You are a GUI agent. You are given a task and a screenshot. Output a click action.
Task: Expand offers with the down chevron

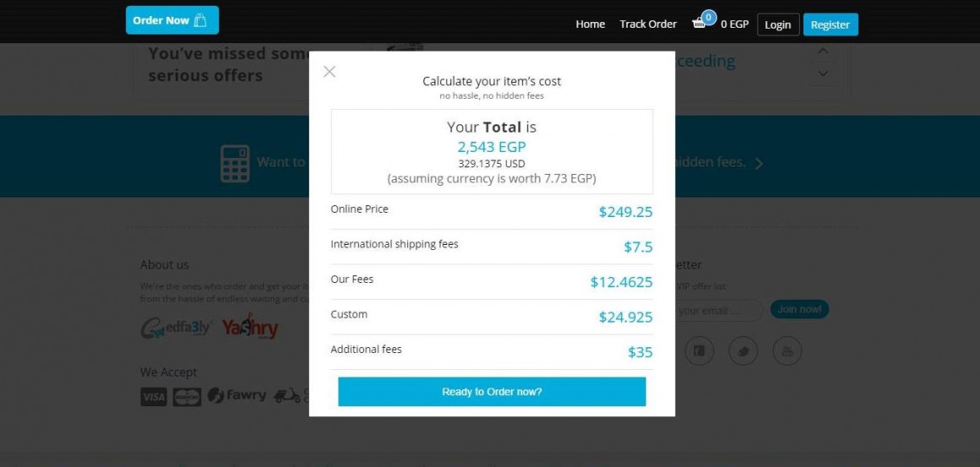click(823, 73)
